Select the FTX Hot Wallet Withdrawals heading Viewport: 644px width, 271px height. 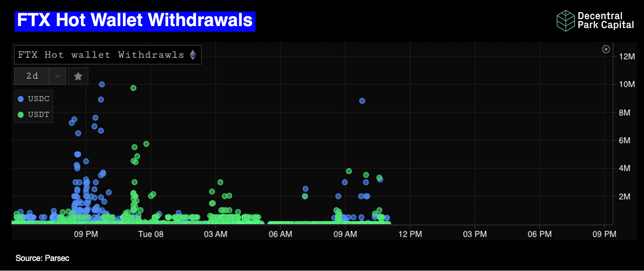coord(135,21)
